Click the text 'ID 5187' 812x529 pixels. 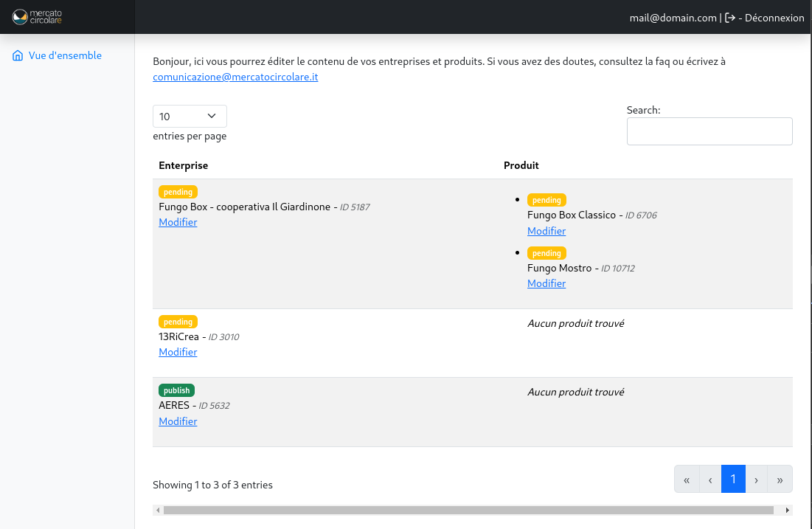(355, 207)
